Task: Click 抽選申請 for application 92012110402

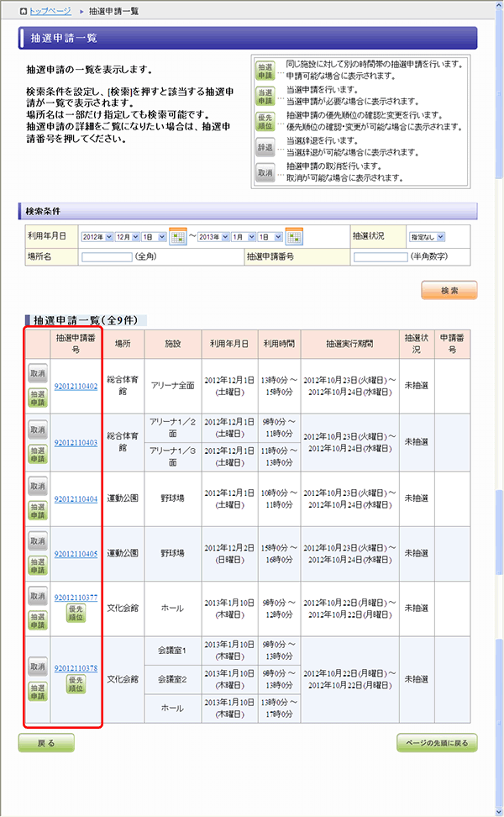Action: (38, 398)
